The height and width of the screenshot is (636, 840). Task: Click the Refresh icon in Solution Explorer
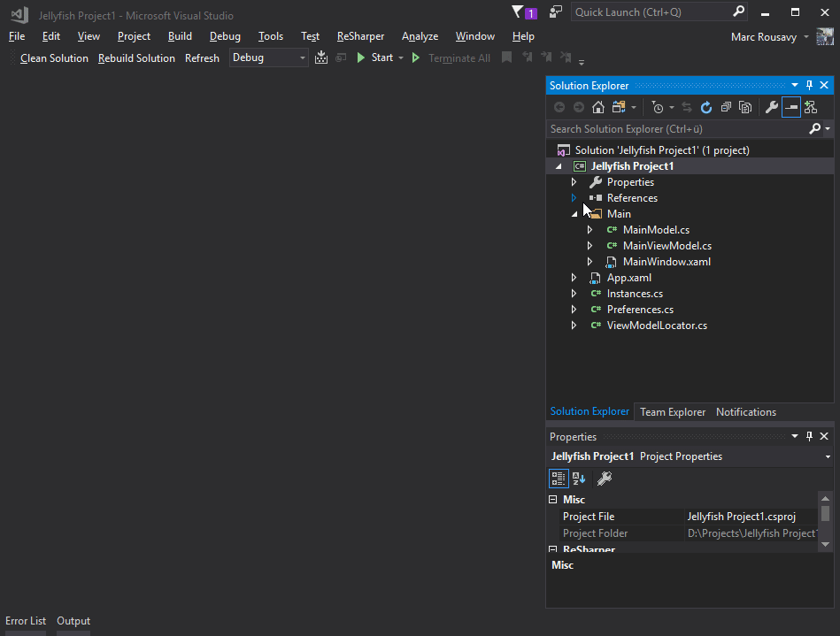point(706,108)
